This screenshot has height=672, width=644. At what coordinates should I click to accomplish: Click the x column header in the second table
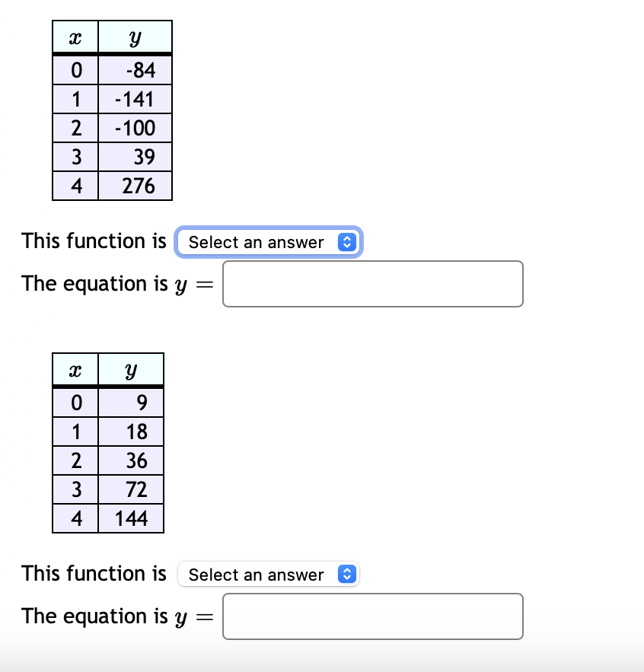point(75,369)
